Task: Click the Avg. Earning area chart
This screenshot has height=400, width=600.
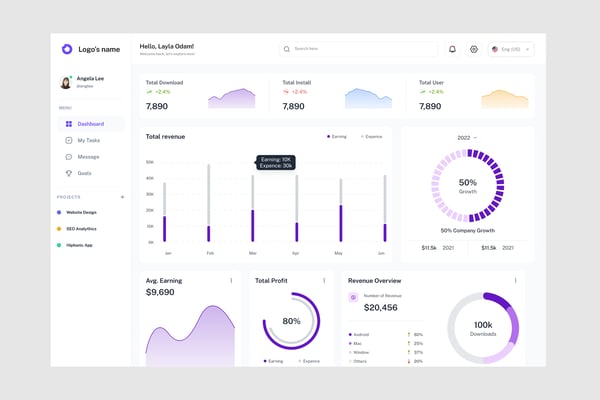Action: click(190, 336)
